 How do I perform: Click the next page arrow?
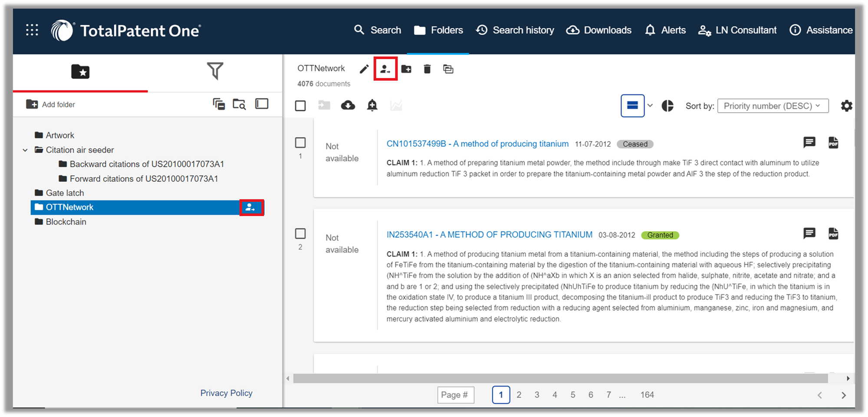coord(844,395)
